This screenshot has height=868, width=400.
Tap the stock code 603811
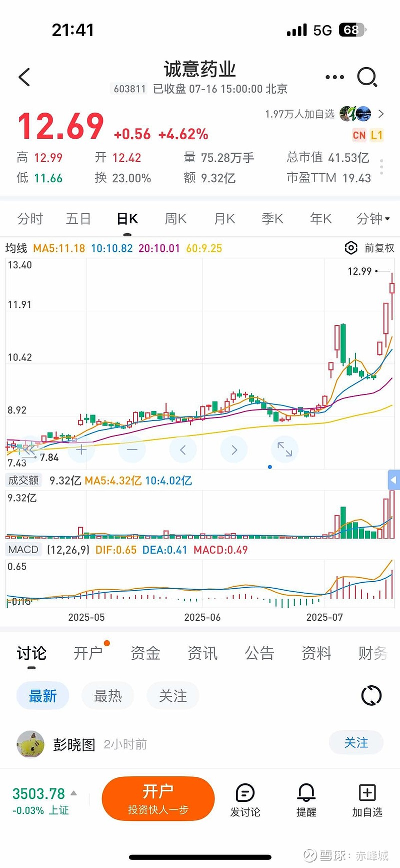(x=129, y=89)
